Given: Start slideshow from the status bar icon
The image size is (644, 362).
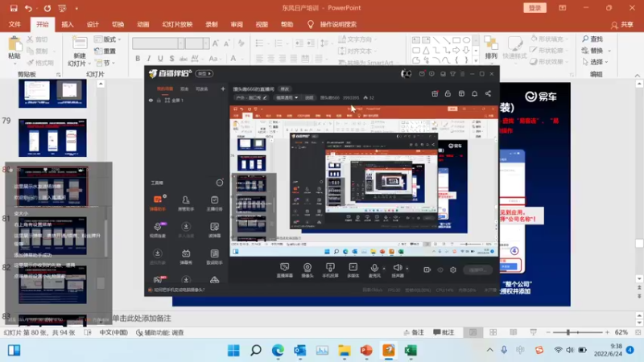Looking at the screenshot, I should point(533,332).
